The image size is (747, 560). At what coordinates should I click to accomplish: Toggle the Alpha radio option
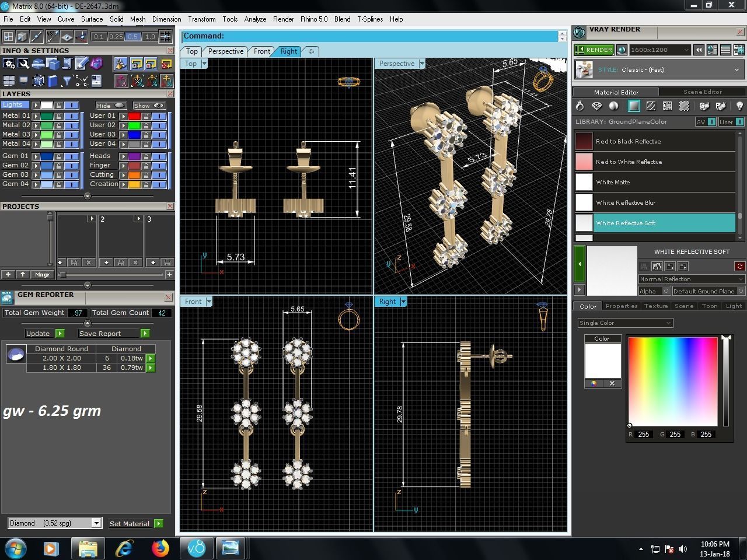pos(666,291)
